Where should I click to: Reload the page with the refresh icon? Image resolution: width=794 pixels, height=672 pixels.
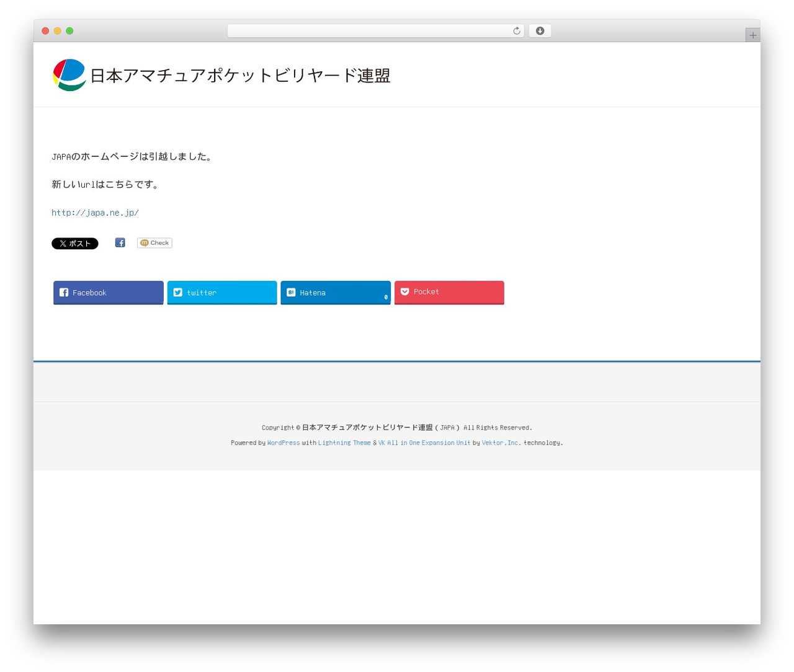point(516,31)
